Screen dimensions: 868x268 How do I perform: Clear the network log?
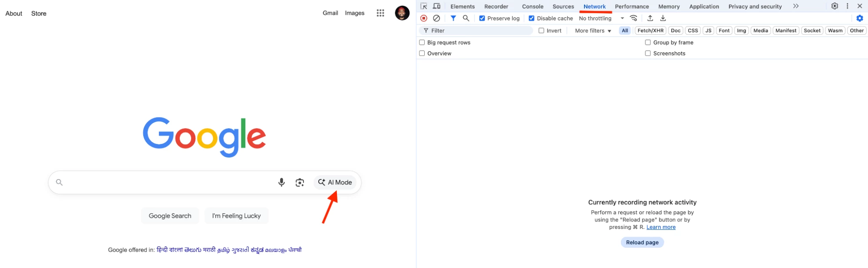pos(436,18)
